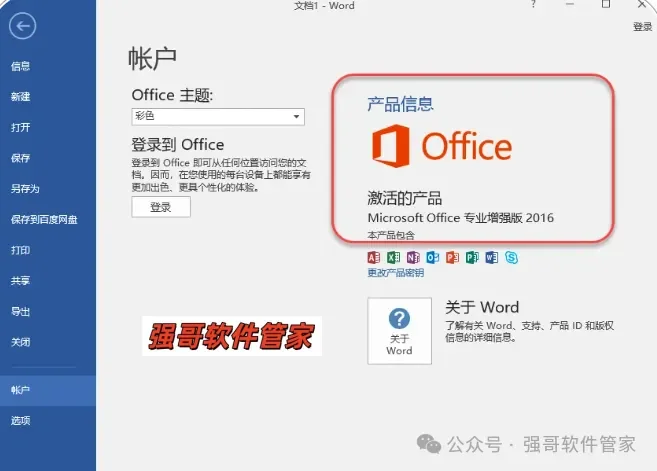Viewport: 657px width, 471px height.
Task: Click the help question mark in title bar
Action: pos(533,4)
